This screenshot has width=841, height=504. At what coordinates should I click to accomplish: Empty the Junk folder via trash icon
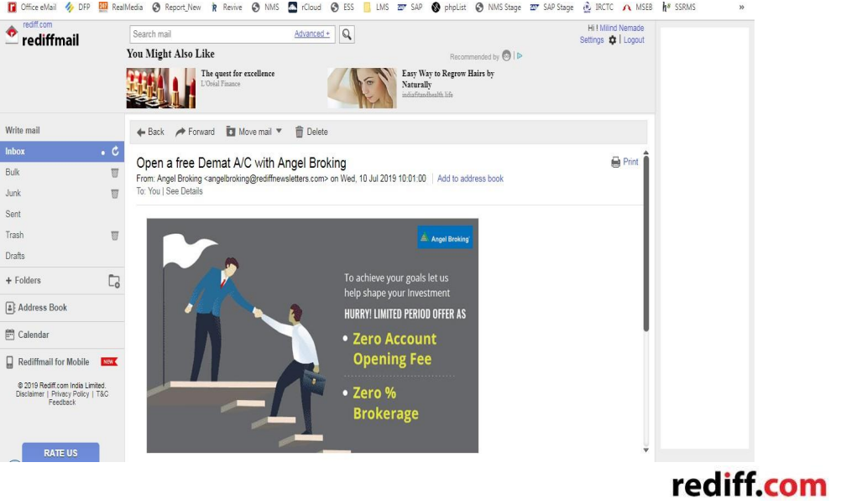[115, 194]
